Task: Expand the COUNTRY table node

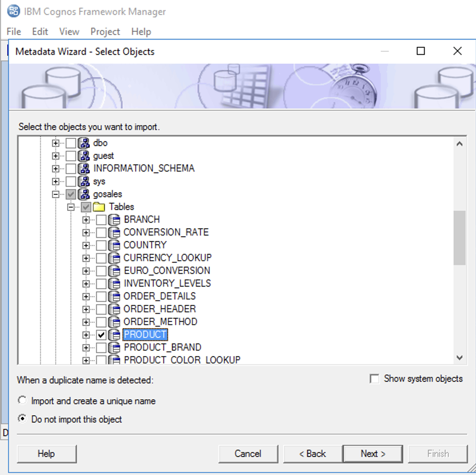Action: pos(85,245)
